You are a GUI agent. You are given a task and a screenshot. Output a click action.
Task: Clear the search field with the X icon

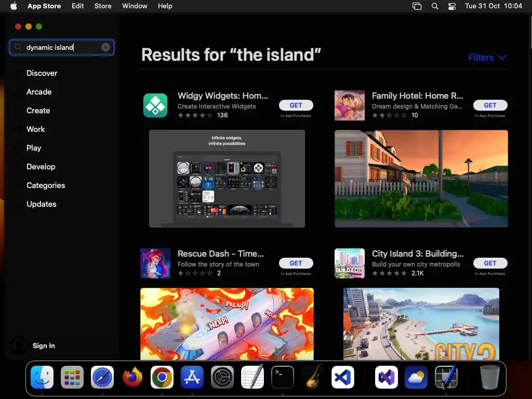(x=105, y=47)
